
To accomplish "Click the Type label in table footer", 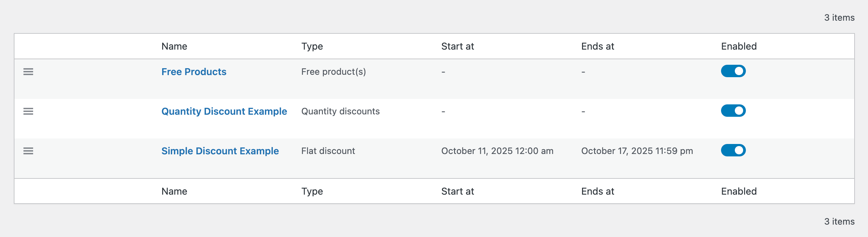I will click(312, 191).
